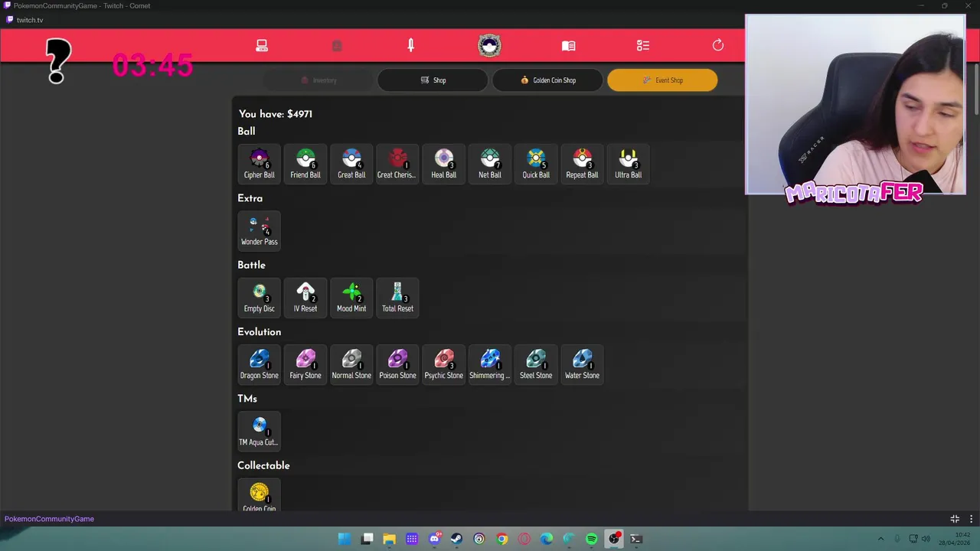The height and width of the screenshot is (551, 980).
Task: Open Discord from the taskbar
Action: [435, 539]
